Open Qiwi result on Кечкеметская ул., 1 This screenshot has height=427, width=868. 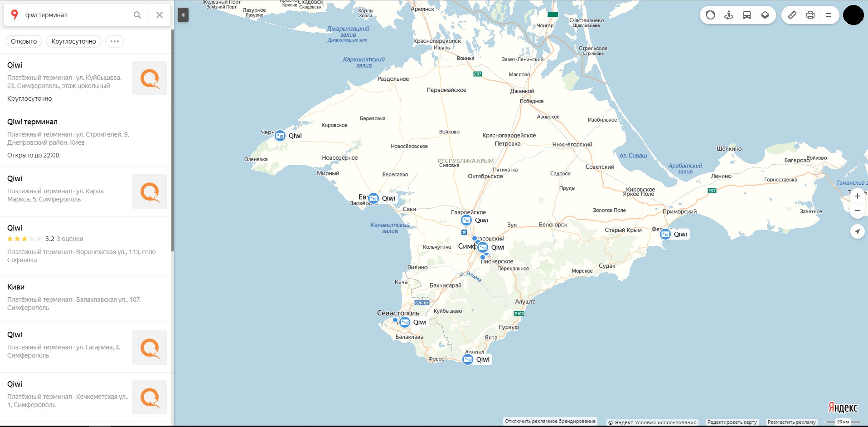point(86,397)
